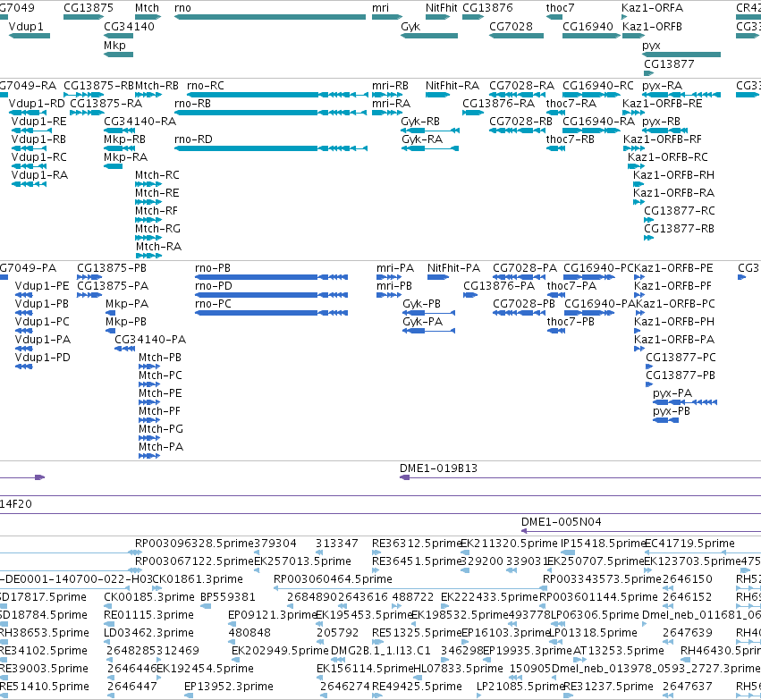Image resolution: width=761 pixels, height=700 pixels.
Task: Open the Gyk gene label
Action: pos(410,27)
